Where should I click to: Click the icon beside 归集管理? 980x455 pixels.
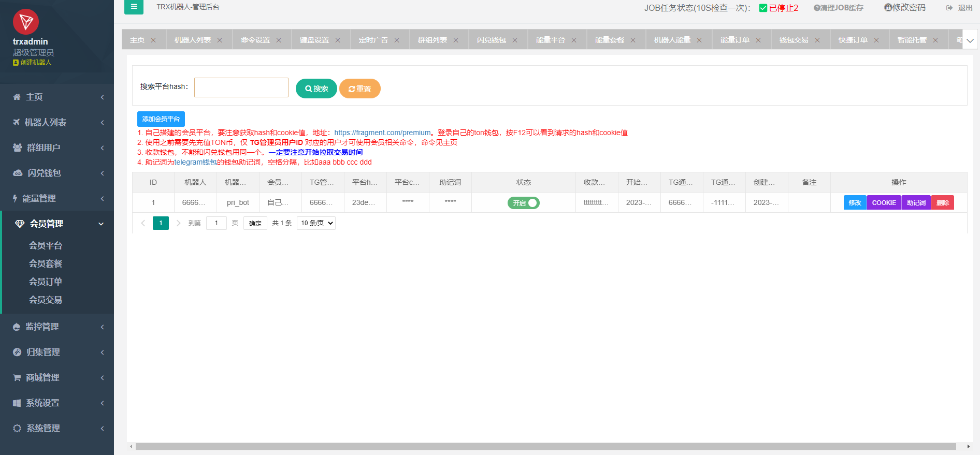click(17, 352)
